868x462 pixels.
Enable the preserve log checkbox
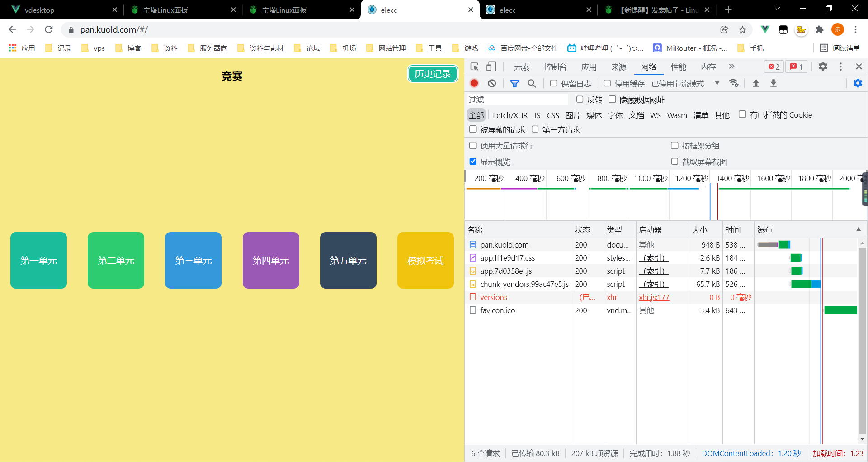click(x=553, y=83)
